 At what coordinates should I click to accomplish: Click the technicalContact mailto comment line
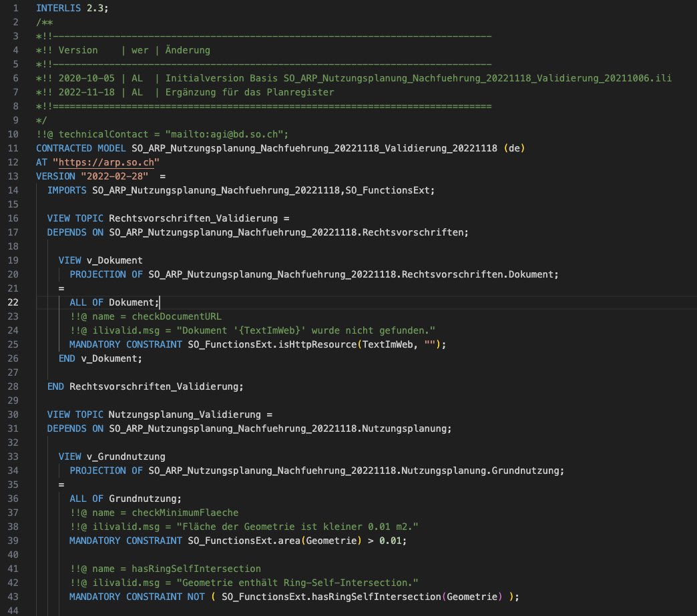(x=162, y=134)
